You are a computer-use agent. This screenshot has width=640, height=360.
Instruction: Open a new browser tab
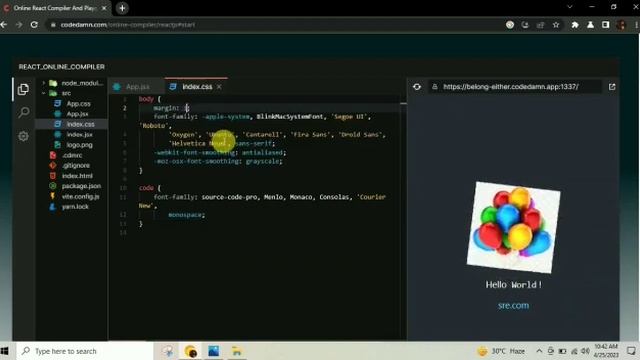pos(122,8)
